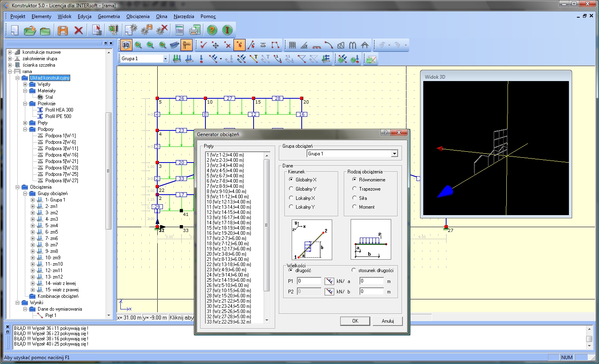Expand the 14- wiatr z lewej group

[x=32, y=283]
